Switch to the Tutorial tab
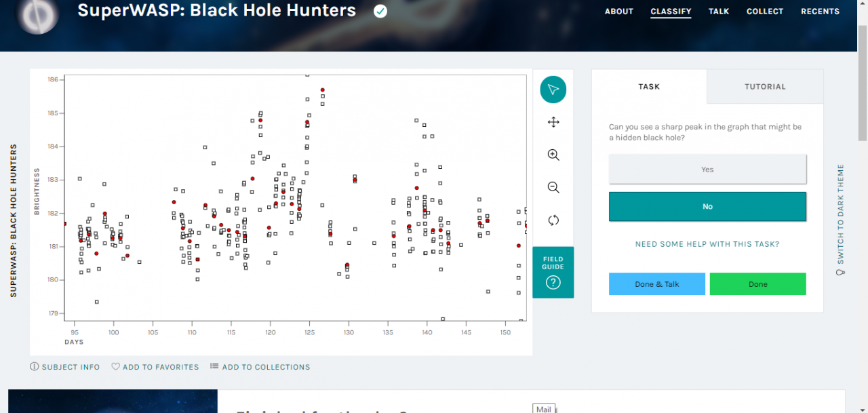The image size is (868, 413). (x=765, y=87)
